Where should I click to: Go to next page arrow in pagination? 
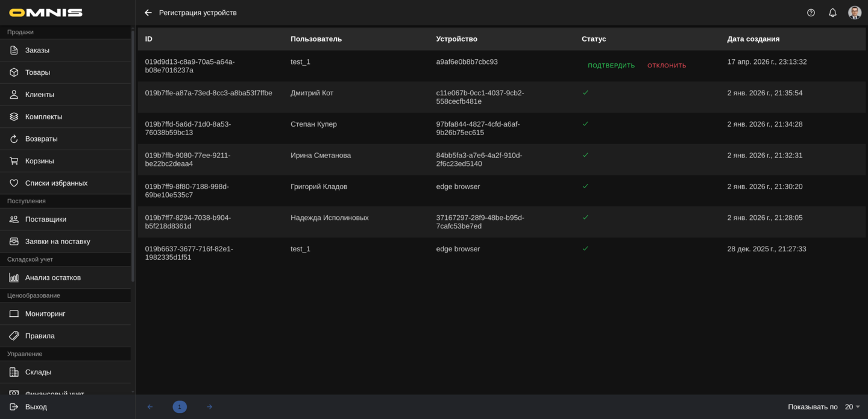click(210, 407)
